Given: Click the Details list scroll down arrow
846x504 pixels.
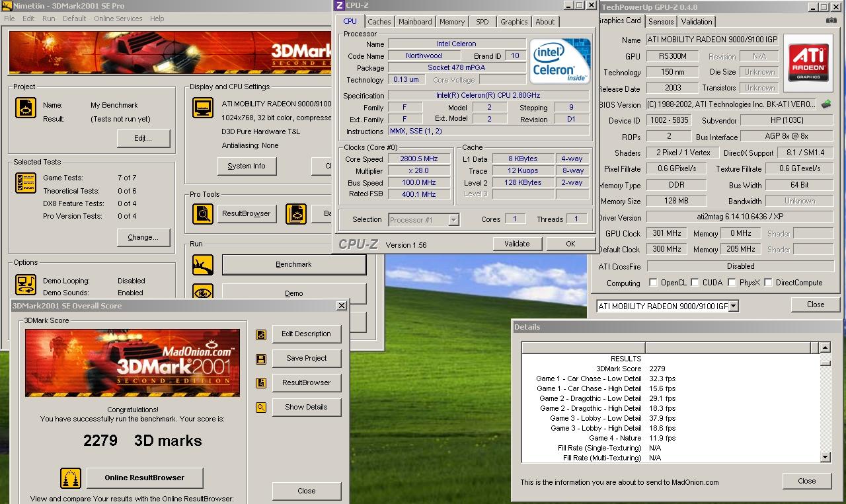Looking at the screenshot, I should pyautogui.click(x=825, y=457).
